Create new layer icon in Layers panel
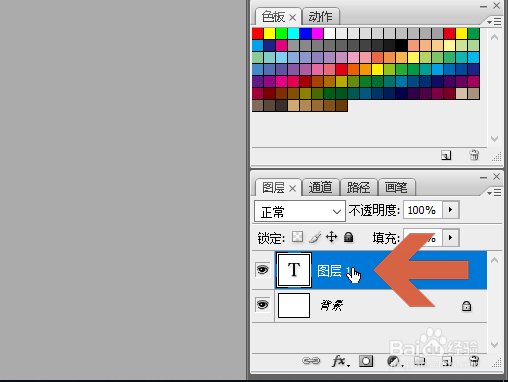Viewport: 508px width, 382px height. tap(447, 361)
